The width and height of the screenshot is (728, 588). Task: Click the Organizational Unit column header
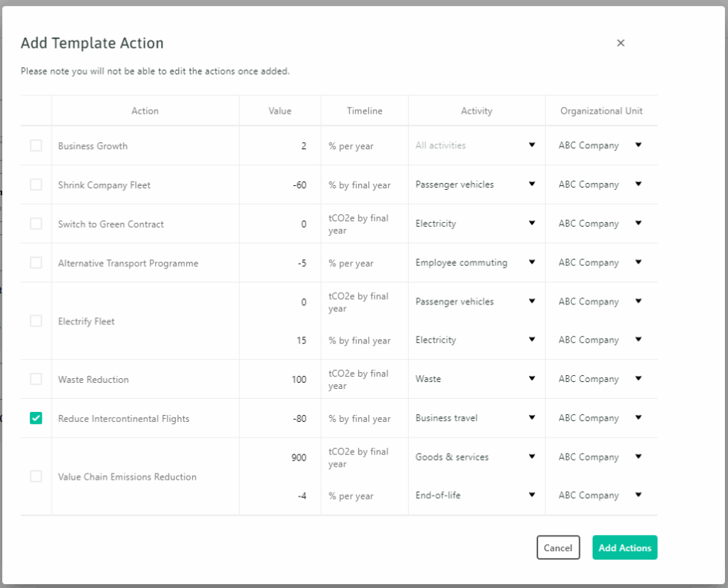[601, 111]
